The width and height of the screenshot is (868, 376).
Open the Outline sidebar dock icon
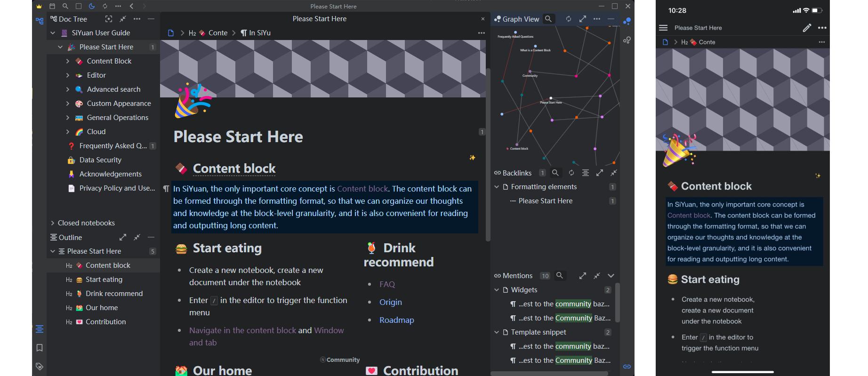(x=40, y=329)
